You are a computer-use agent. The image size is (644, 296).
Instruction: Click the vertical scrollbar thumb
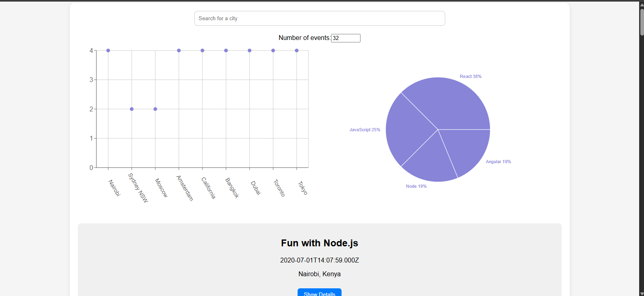coord(642,22)
